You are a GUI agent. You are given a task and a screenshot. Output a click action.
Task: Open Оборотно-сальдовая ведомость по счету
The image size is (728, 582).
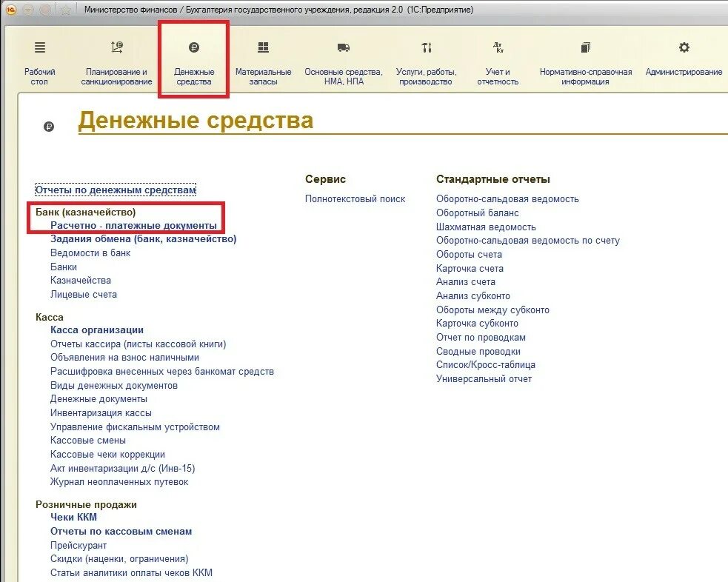tap(528, 241)
